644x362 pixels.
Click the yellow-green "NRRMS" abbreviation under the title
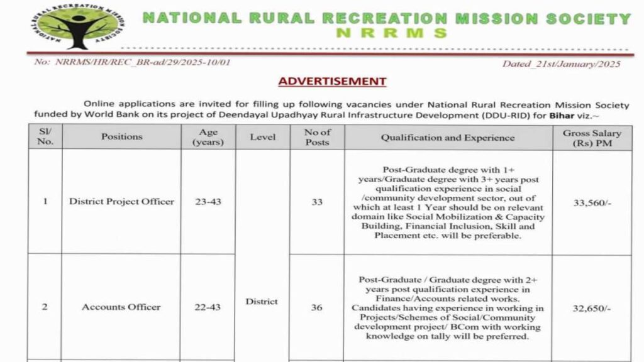click(x=391, y=33)
